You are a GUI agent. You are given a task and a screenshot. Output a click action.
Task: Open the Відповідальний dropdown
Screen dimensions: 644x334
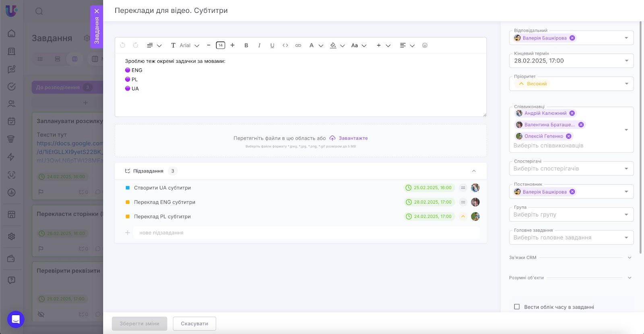[x=626, y=38]
